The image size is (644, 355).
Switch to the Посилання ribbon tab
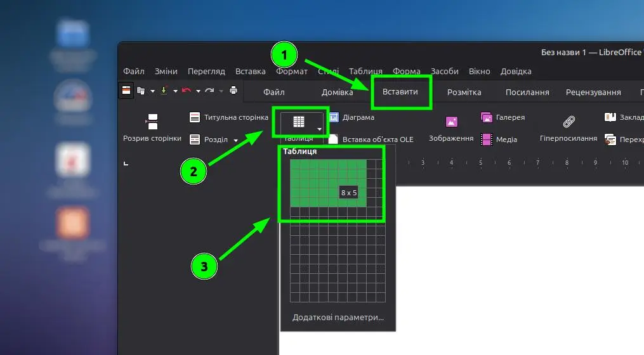tap(527, 93)
